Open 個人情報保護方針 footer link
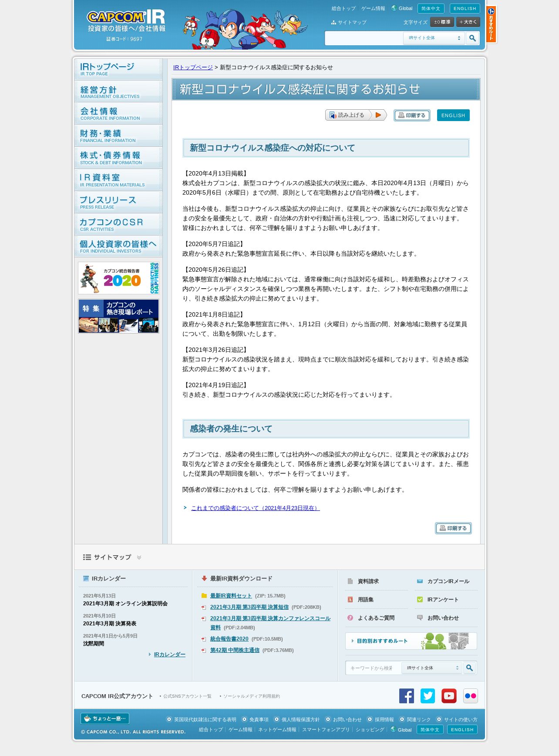This screenshot has height=756, width=559. [300, 719]
